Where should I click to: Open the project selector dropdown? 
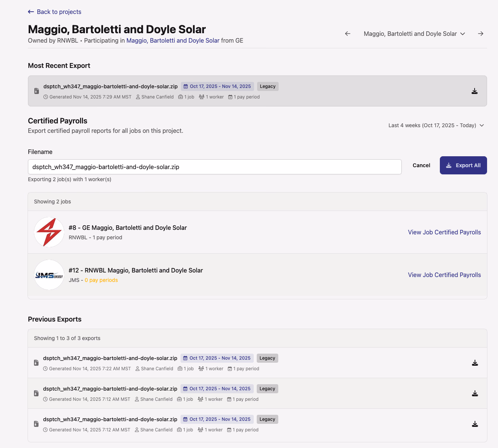point(414,34)
